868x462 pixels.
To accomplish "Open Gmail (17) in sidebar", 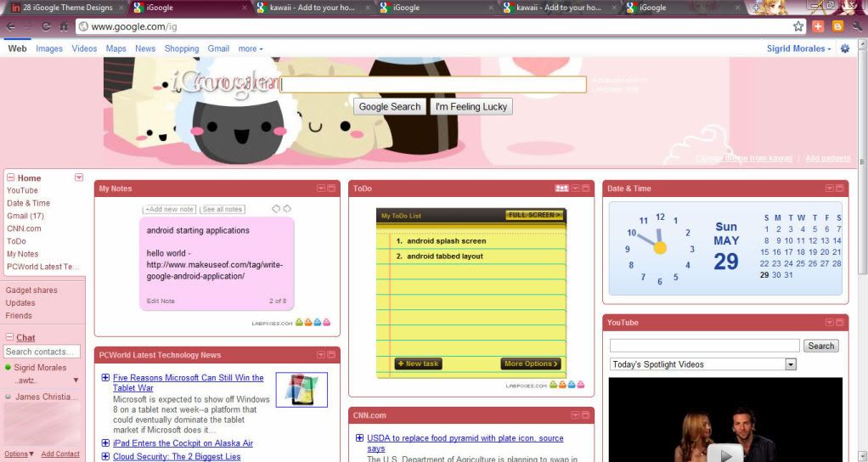I will (25, 216).
